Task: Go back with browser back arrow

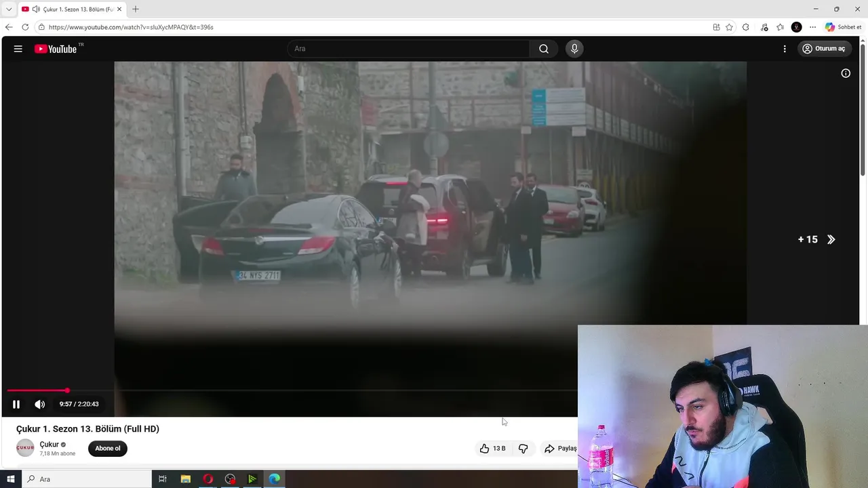Action: click(x=9, y=27)
